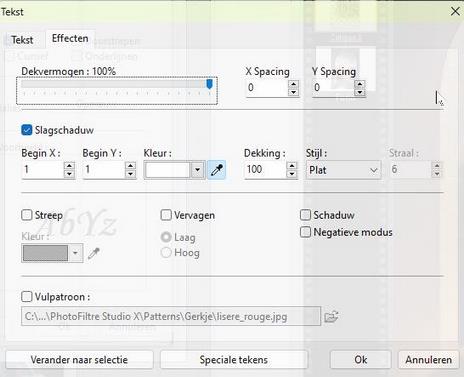Click the Verander naar selectie button

click(79, 360)
